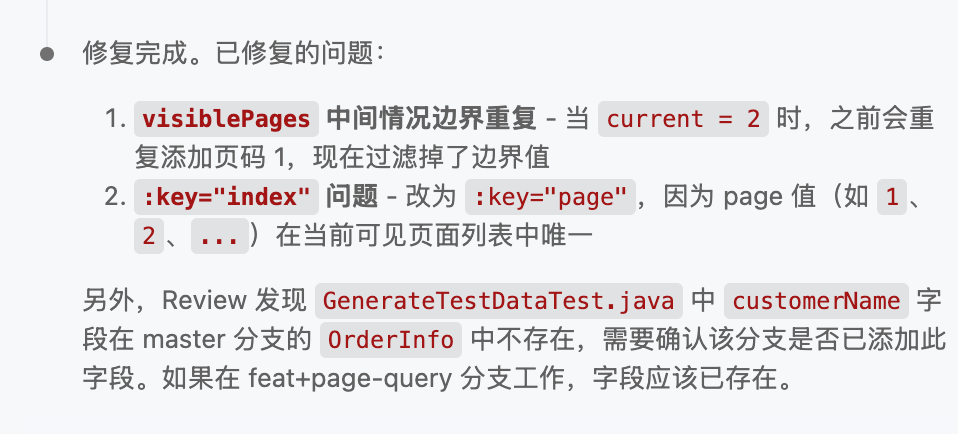Click the "1" code chip after 如

point(890,196)
